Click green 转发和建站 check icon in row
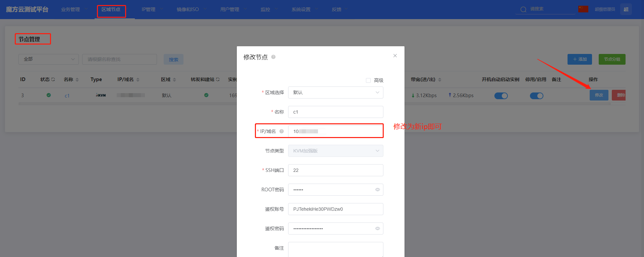The height and width of the screenshot is (257, 644). pos(206,95)
